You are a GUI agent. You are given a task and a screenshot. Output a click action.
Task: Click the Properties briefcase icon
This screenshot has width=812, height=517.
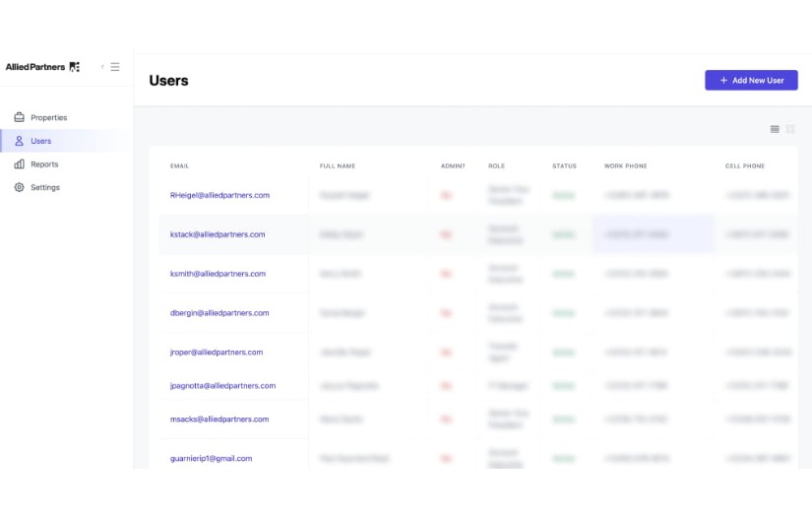tap(19, 117)
